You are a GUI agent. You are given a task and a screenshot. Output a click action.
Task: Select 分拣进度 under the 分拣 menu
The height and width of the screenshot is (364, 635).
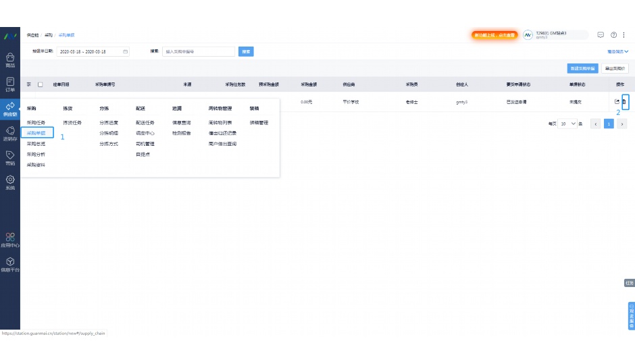click(108, 123)
